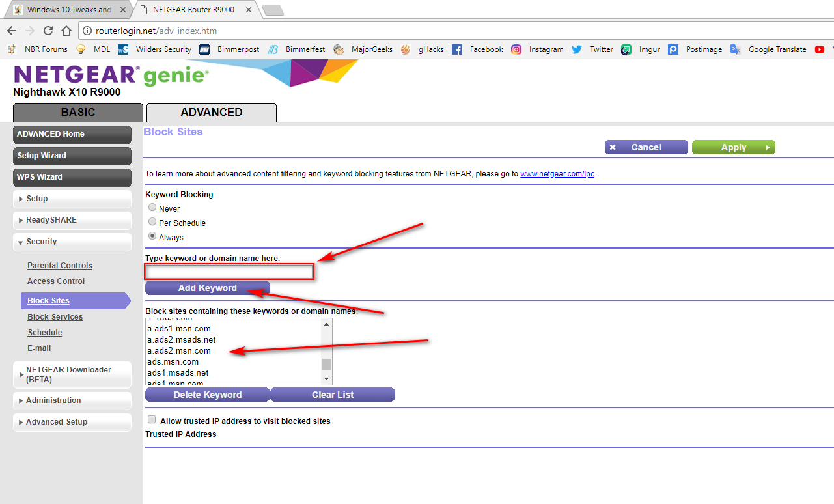Click the Apply button

click(x=734, y=147)
